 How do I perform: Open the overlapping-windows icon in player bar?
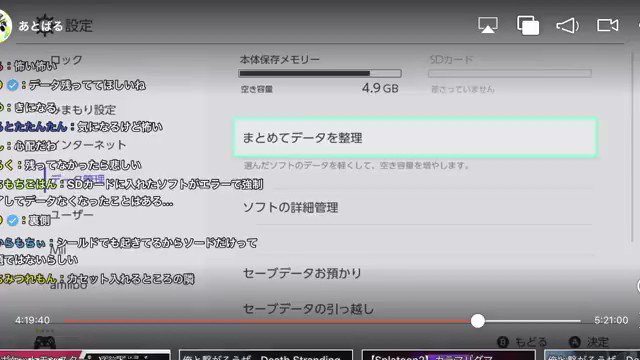pos(528,25)
